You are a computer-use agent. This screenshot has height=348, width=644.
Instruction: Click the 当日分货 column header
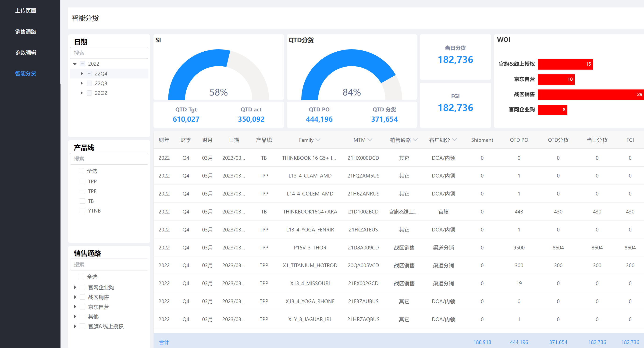click(x=597, y=140)
